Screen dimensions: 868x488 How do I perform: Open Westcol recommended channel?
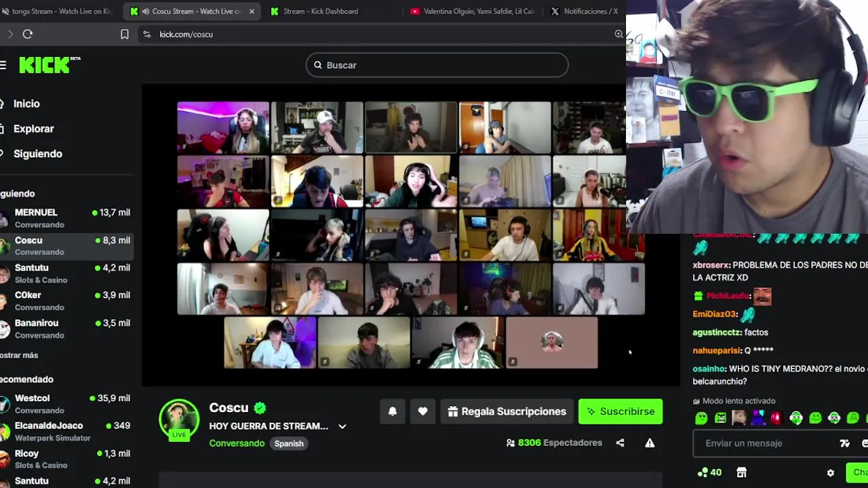click(x=66, y=404)
